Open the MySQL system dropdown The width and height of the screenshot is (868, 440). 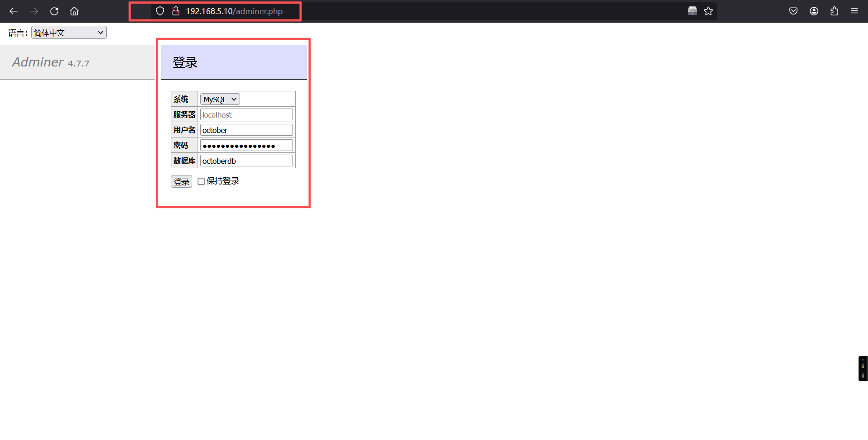(x=220, y=99)
